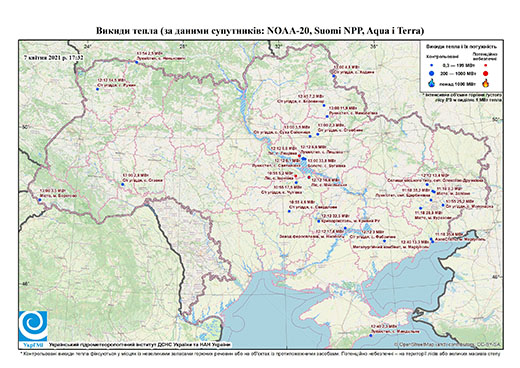Image resolution: width=520 pixels, height=368 pixels.
Task: Click the institute name text beside the logo
Action: click(140, 345)
